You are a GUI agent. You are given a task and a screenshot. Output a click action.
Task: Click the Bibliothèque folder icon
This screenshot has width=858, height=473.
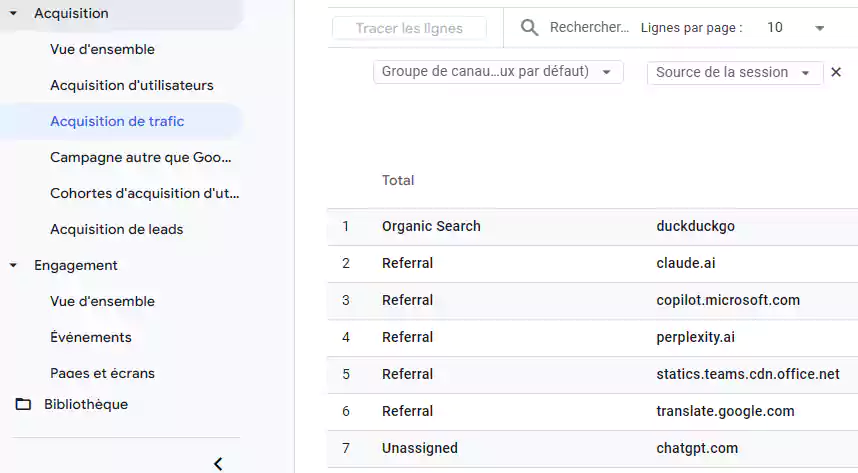coord(23,405)
